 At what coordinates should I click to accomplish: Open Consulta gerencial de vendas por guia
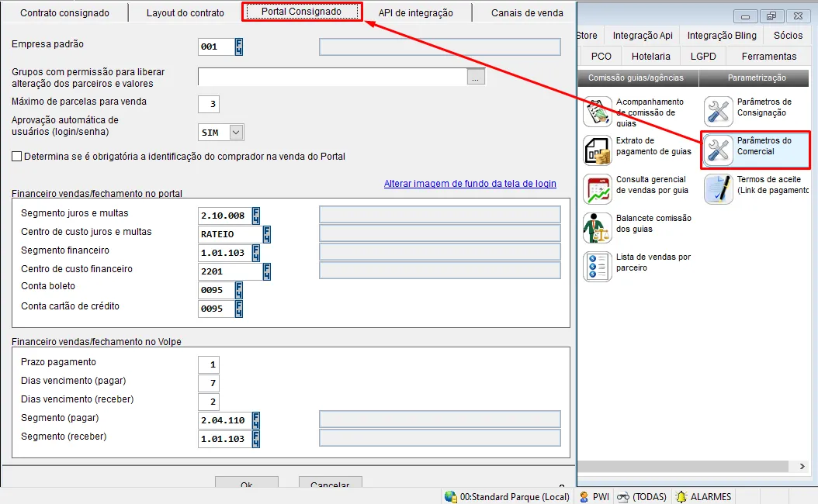[598, 189]
